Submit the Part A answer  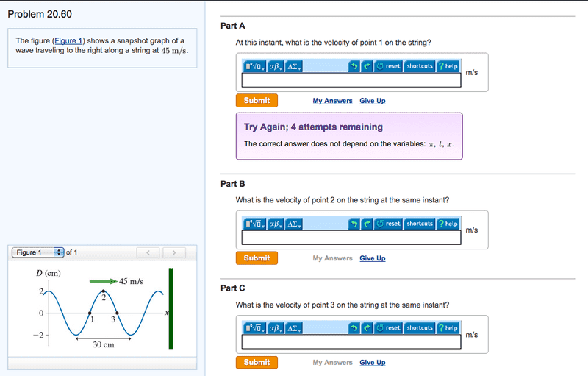tap(257, 101)
